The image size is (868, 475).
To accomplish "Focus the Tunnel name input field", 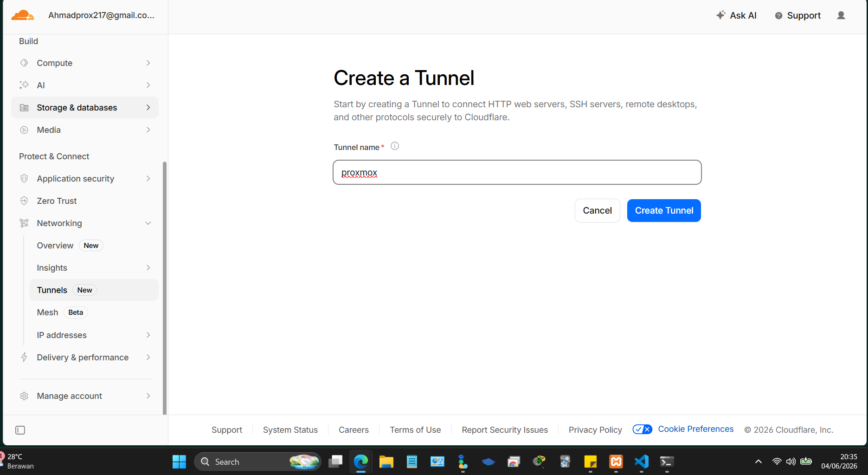I will click(517, 172).
